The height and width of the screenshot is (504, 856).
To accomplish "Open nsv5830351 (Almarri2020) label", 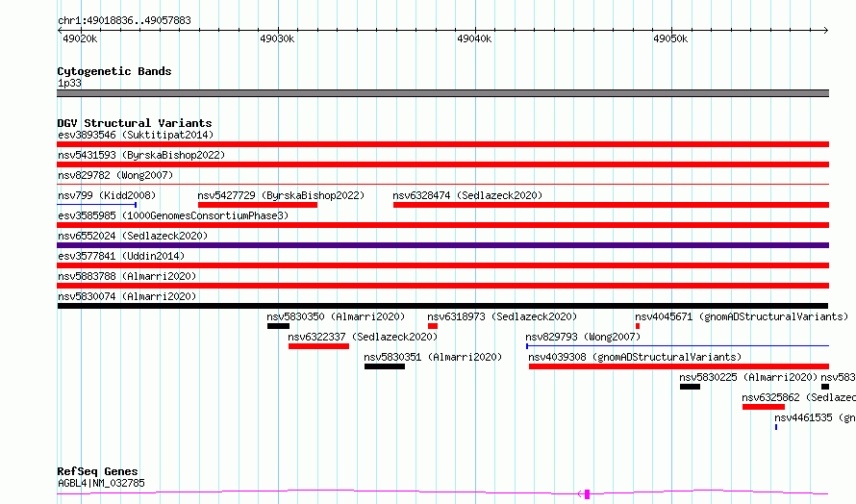I will point(433,357).
